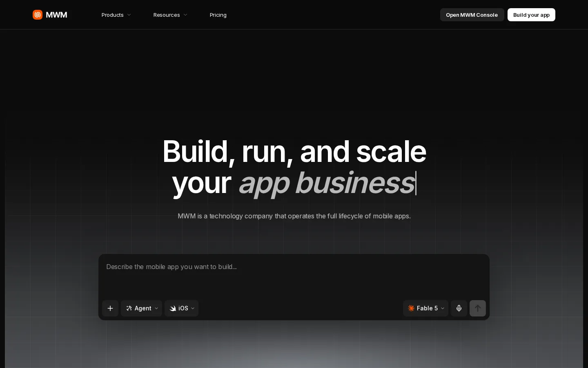Click the Swift bird icon next to iOS
Viewport: 588px width, 368px height.
pyautogui.click(x=173, y=308)
